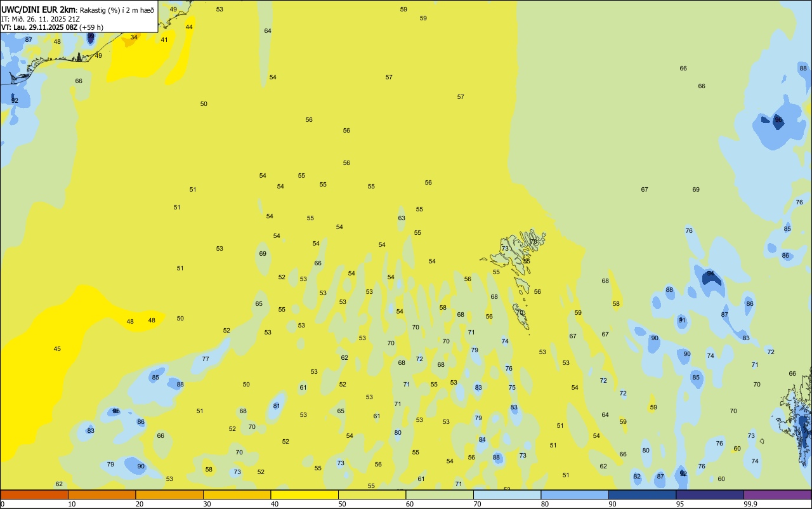The height and width of the screenshot is (509, 812).
Task: Click the humidity value '84' on the map
Action: [x=482, y=440]
